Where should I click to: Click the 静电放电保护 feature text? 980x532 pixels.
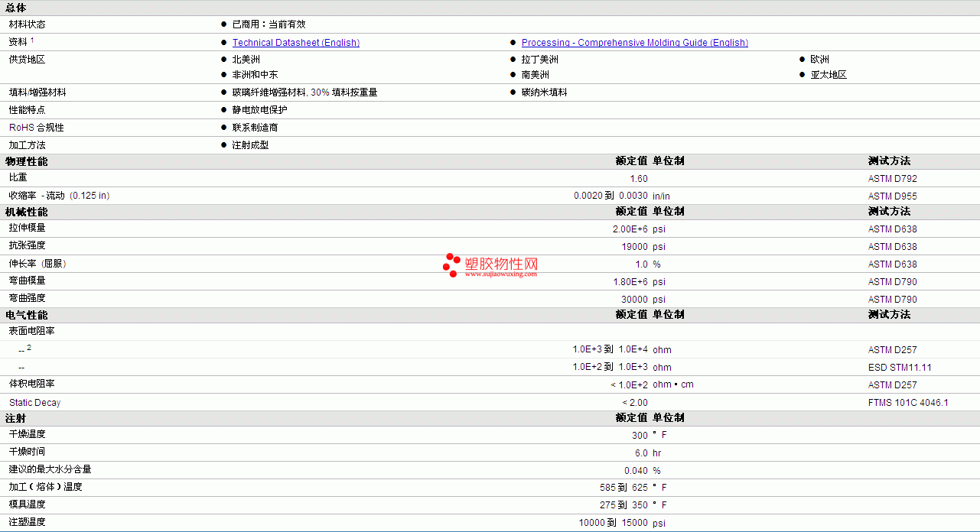(x=259, y=110)
